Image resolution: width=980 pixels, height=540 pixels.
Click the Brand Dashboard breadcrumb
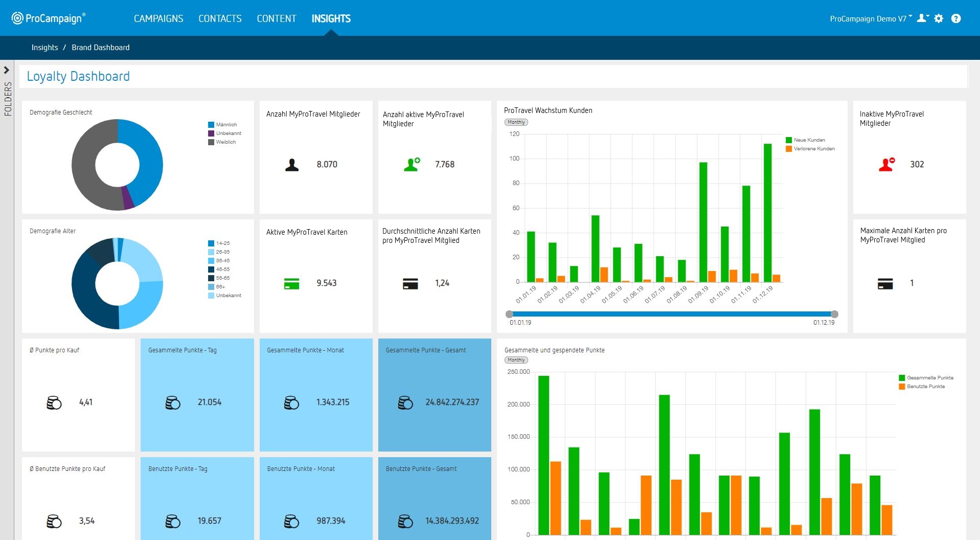(x=101, y=48)
